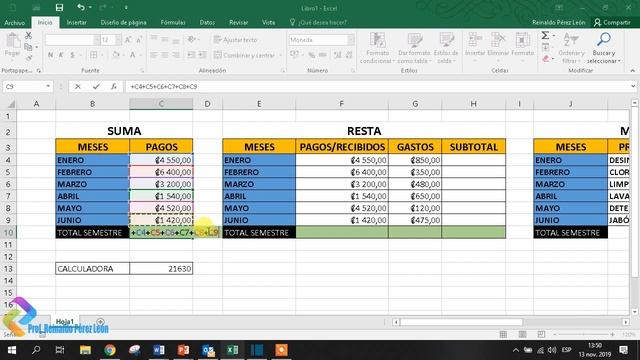640x360 pixels.
Task: Click the Eliminar cells icon
Action: pos(498,41)
